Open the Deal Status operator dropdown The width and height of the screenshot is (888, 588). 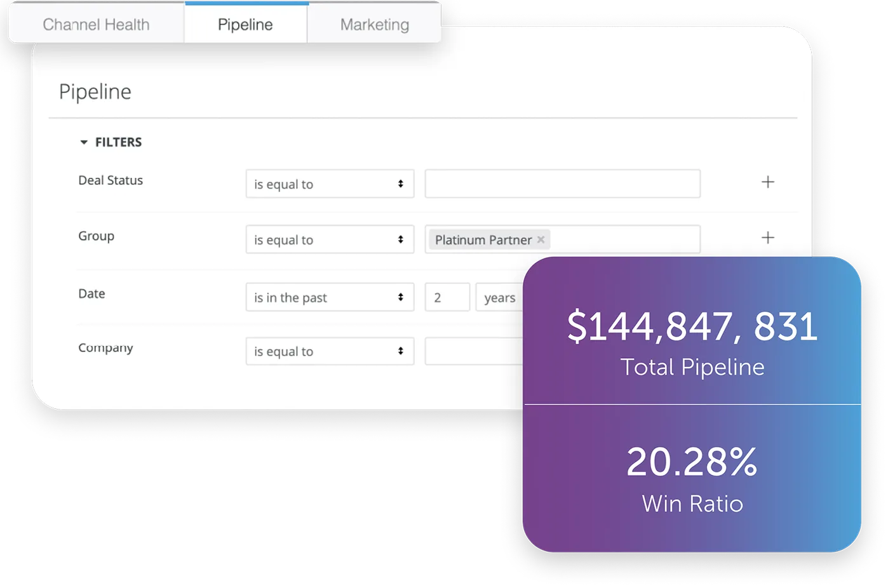330,184
